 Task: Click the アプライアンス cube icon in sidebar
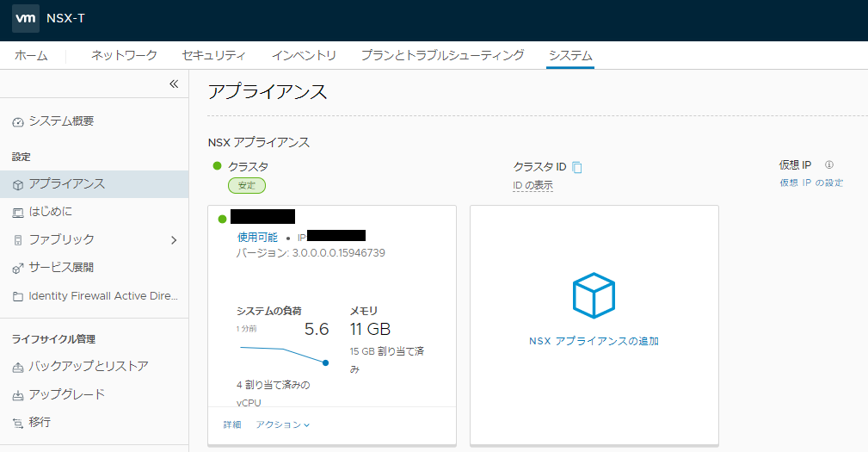pos(18,184)
